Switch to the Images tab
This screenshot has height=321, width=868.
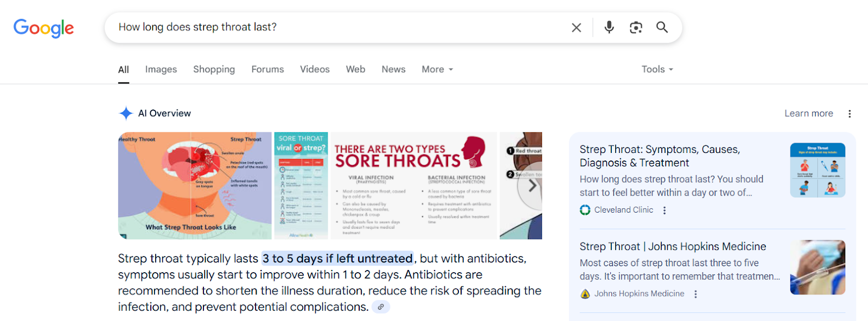pyautogui.click(x=161, y=69)
